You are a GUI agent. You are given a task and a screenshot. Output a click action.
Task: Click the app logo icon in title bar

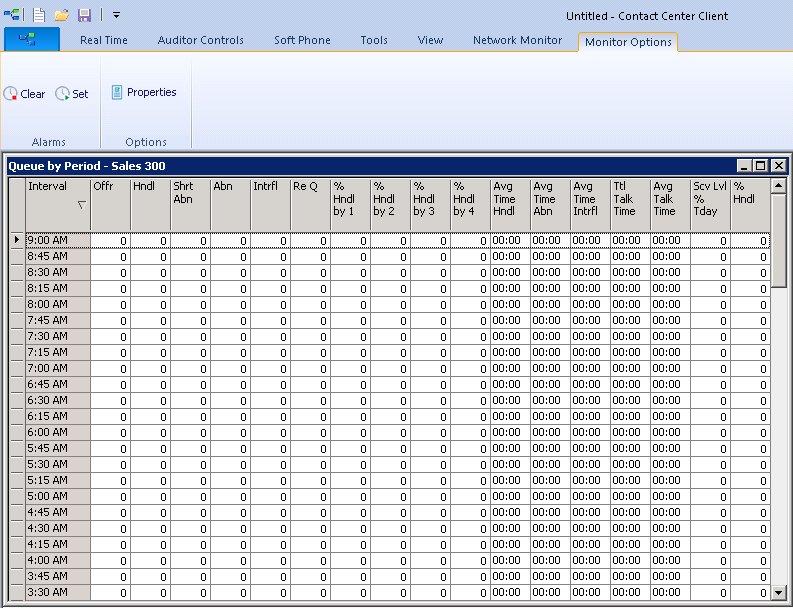pyautogui.click(x=12, y=15)
